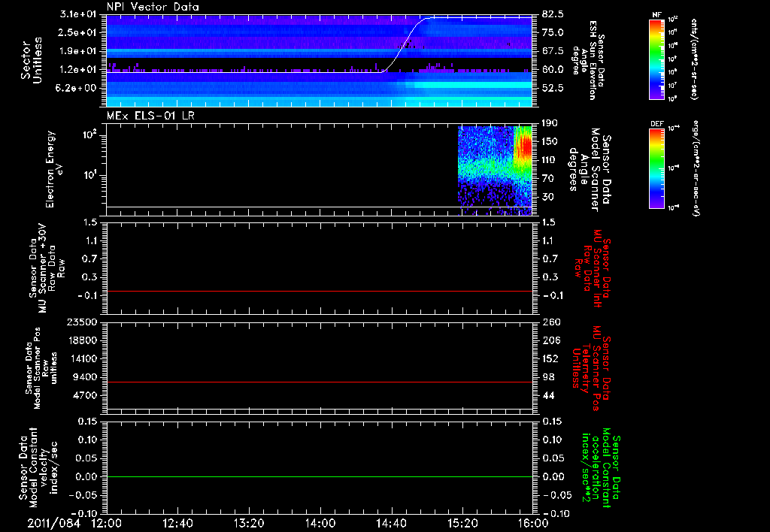
Task: Click the '44' telemetry tick value
Action: click(548, 395)
